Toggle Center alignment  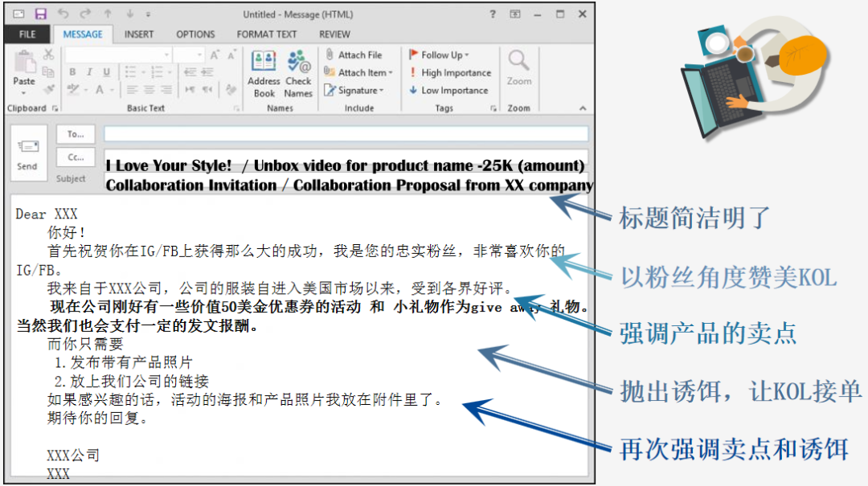[149, 89]
